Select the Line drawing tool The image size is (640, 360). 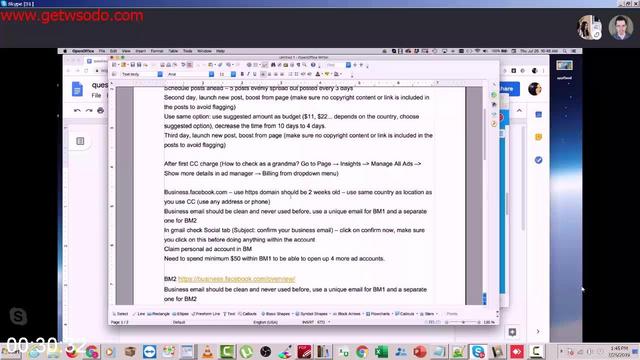click(x=139, y=314)
